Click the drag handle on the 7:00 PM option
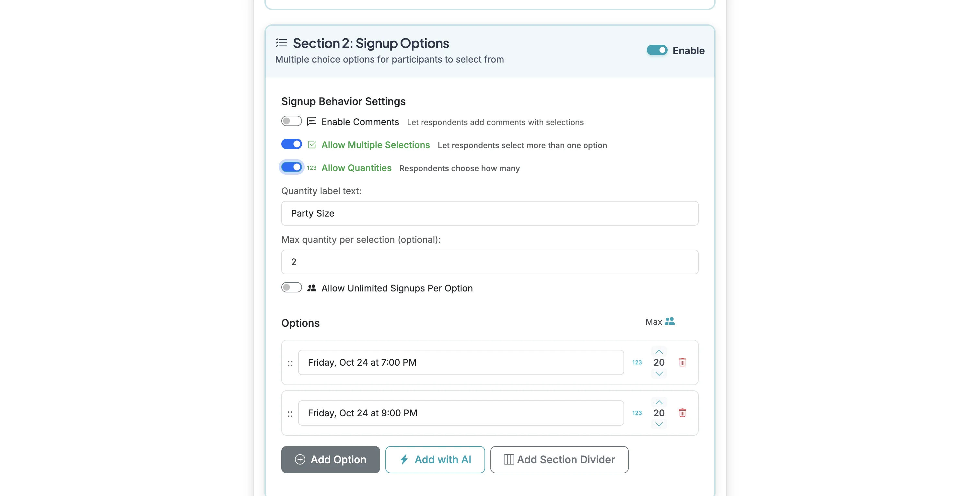The image size is (980, 496). tap(290, 363)
